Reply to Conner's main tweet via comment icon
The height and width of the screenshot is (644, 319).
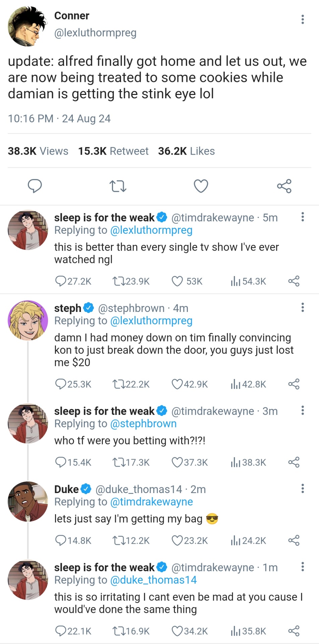pos(35,186)
